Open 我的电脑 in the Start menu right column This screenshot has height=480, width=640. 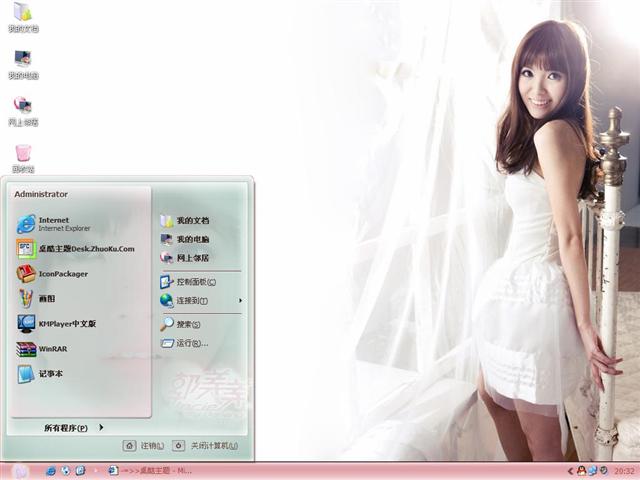pyautogui.click(x=192, y=239)
